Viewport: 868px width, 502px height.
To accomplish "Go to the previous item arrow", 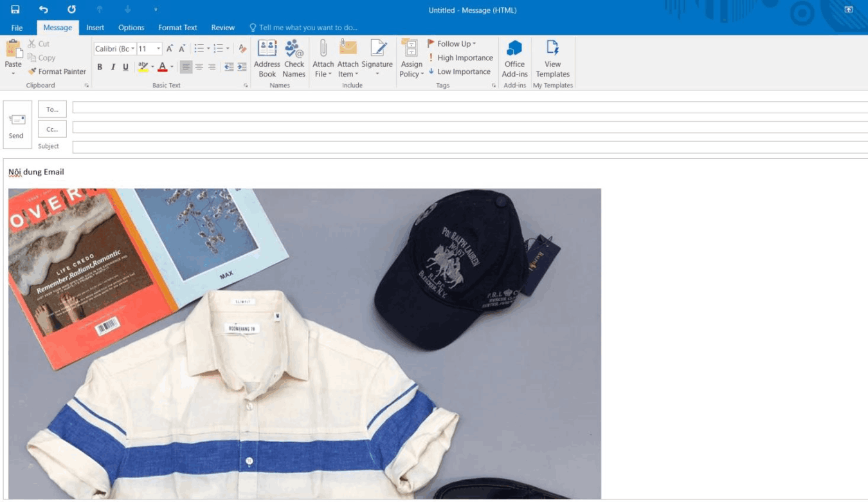I will pyautogui.click(x=100, y=10).
